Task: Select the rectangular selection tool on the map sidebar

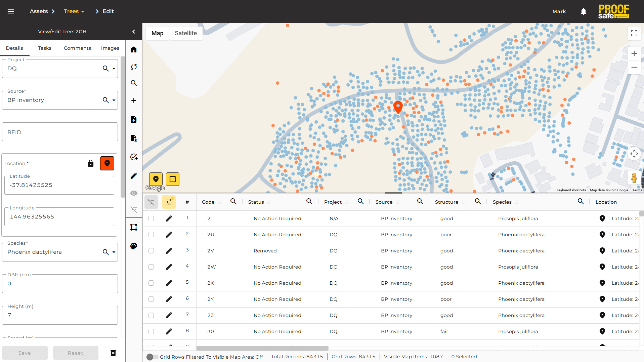Action: [134, 227]
